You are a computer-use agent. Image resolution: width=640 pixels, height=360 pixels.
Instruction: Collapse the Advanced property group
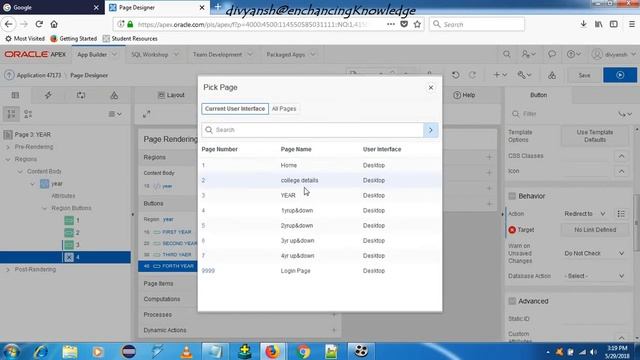512,301
